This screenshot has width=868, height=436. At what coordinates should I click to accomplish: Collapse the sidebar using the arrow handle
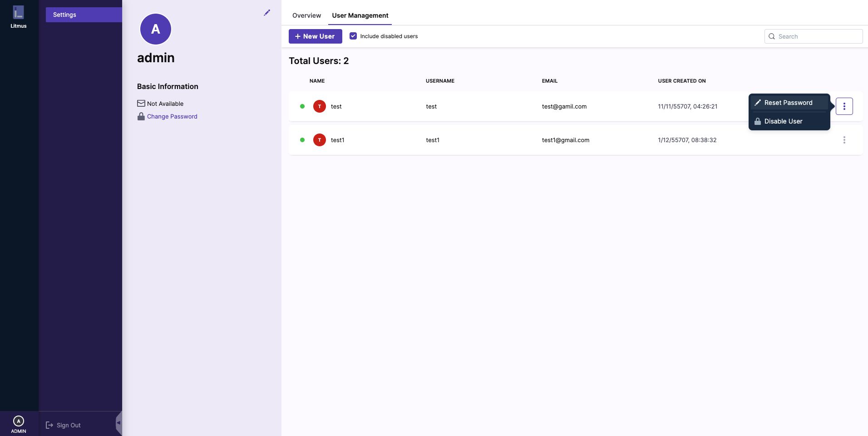(118, 423)
